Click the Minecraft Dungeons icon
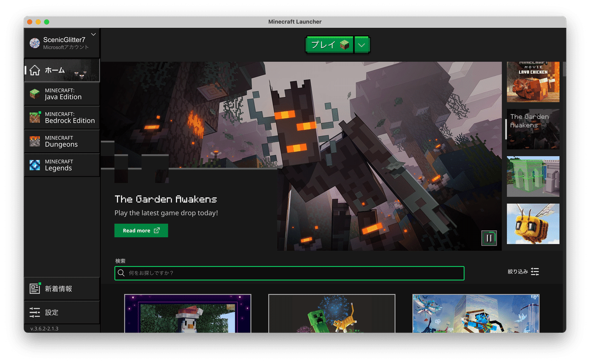The image size is (590, 364). (35, 141)
